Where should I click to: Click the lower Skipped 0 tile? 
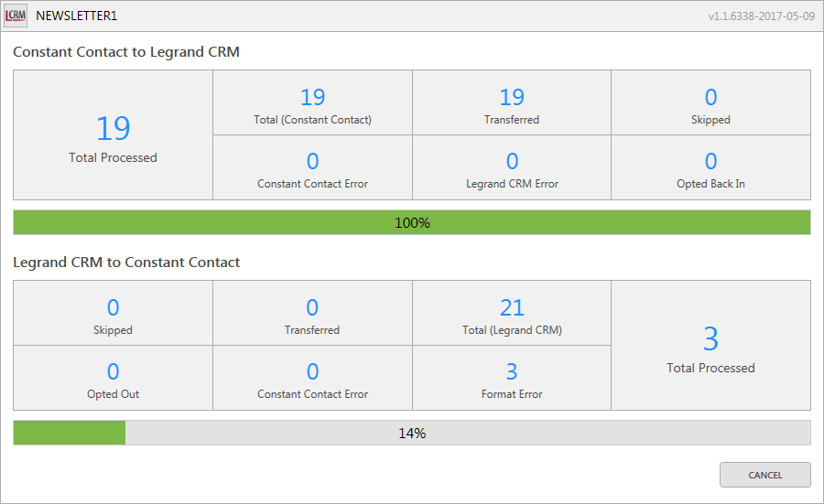113,314
